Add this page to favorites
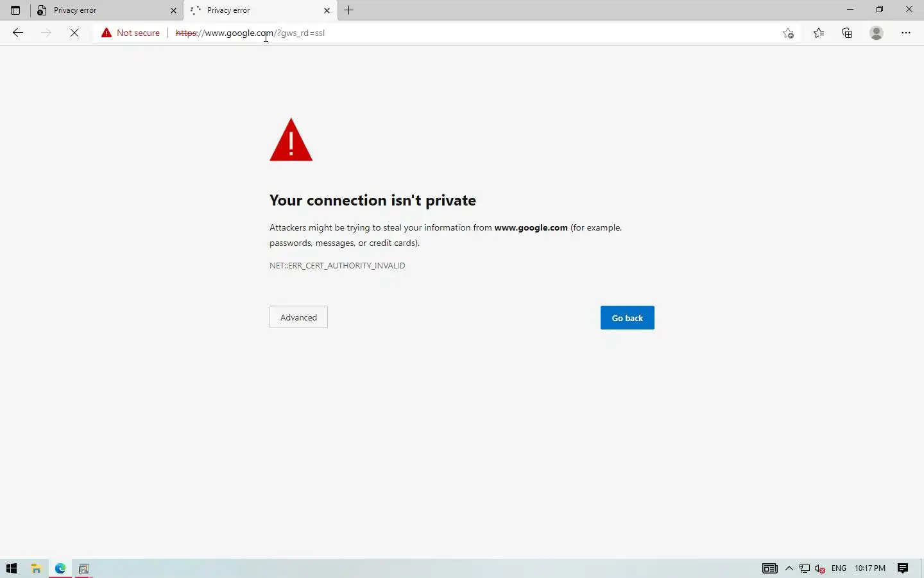This screenshot has width=924, height=578. [789, 33]
